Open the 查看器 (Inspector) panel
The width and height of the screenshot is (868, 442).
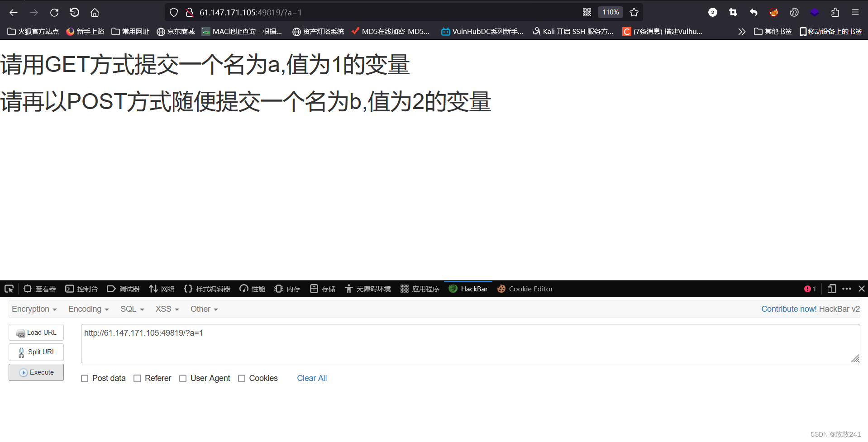(x=39, y=289)
